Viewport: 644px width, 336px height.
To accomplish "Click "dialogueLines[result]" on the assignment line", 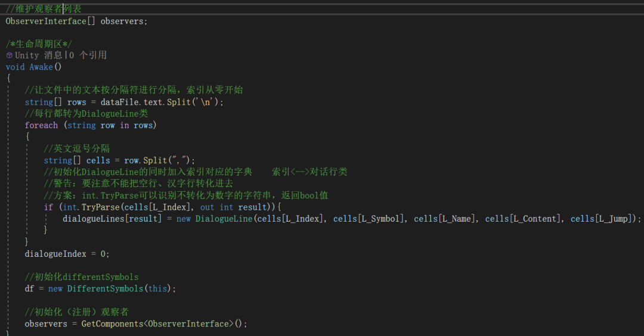I will coord(112,219).
